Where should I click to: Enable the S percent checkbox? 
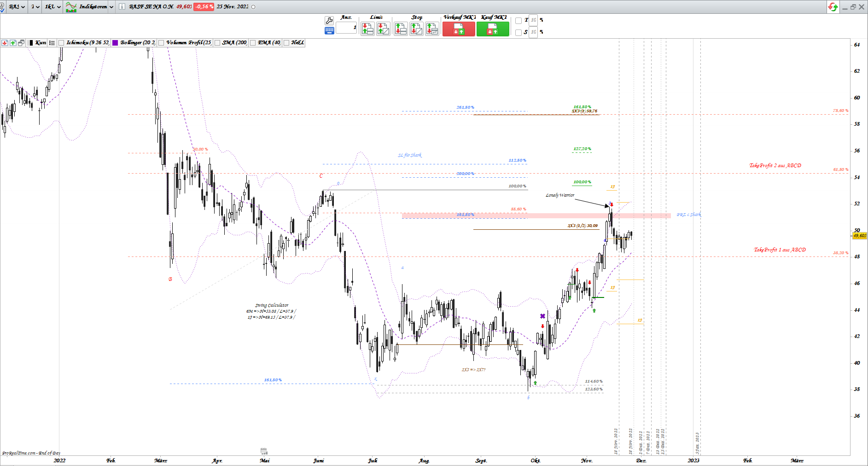coord(518,32)
